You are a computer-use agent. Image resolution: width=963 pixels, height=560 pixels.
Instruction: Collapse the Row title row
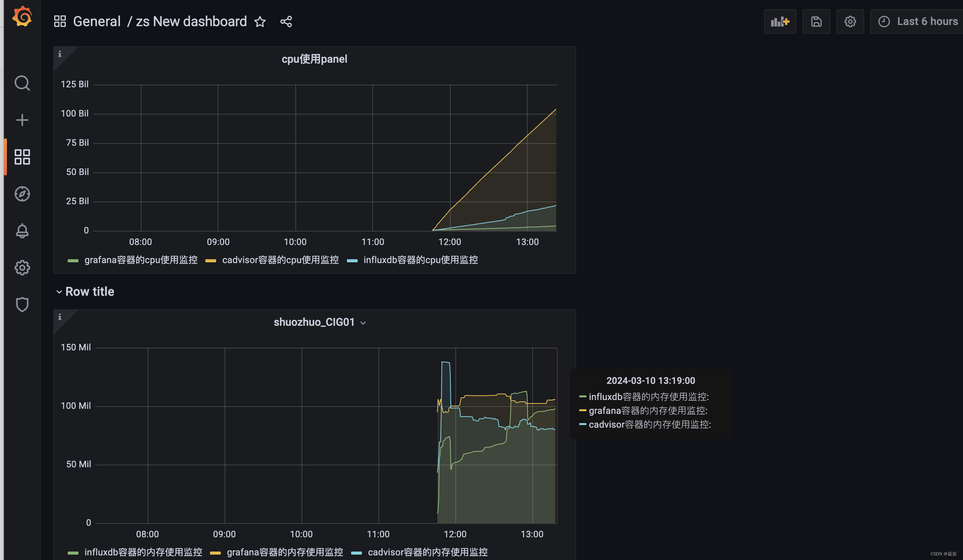tap(59, 292)
